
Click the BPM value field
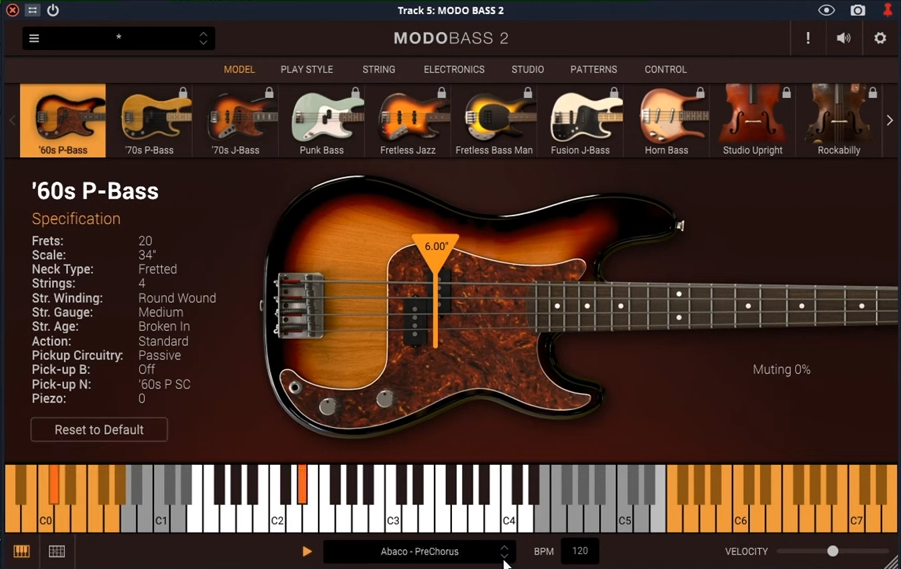(x=580, y=551)
